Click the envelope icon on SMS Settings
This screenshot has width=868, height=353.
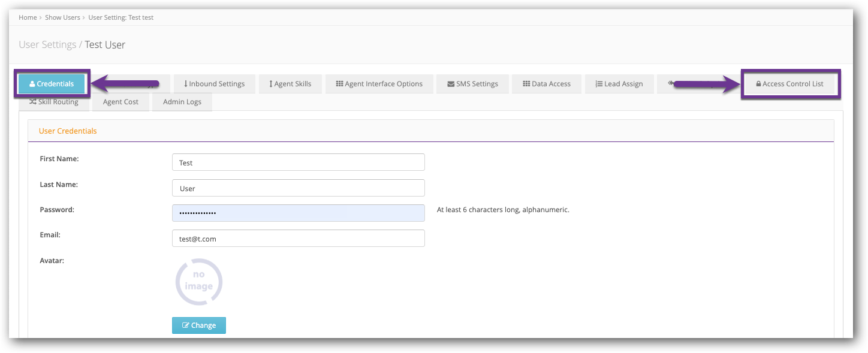click(x=451, y=84)
